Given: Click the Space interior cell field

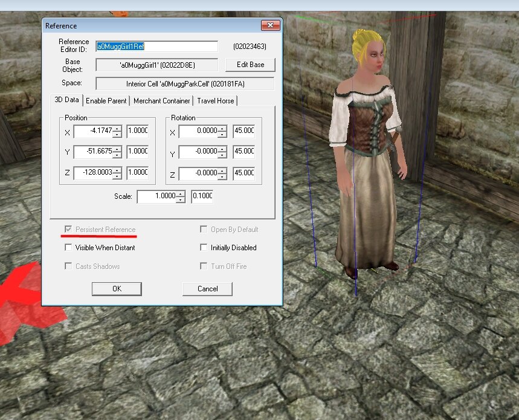Looking at the screenshot, I should click(185, 84).
